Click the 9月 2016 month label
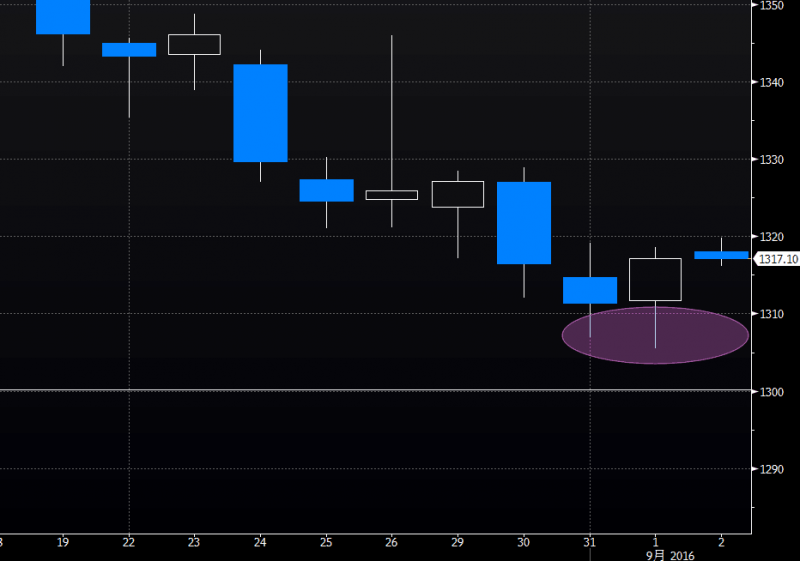The width and height of the screenshot is (800, 561). [x=668, y=553]
